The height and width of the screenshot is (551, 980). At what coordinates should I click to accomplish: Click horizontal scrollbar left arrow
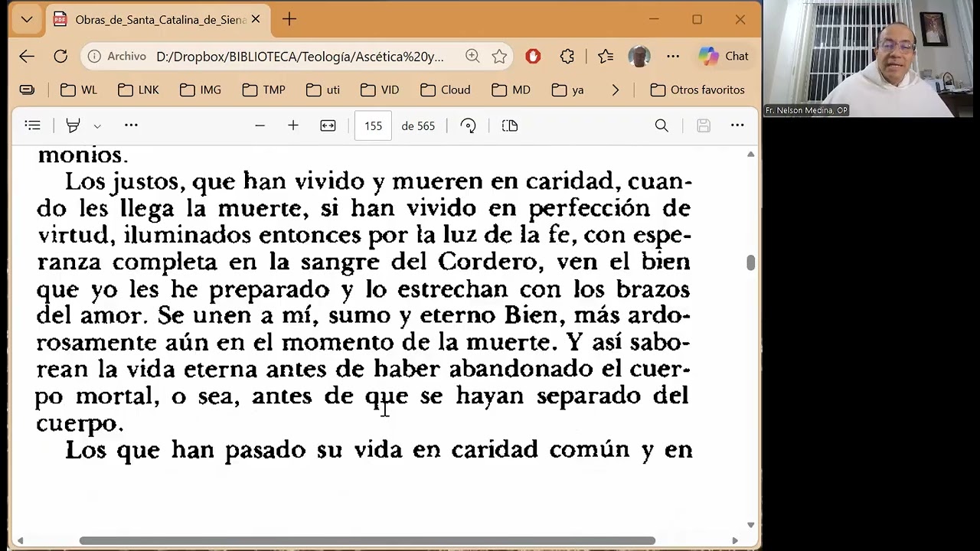(20, 541)
